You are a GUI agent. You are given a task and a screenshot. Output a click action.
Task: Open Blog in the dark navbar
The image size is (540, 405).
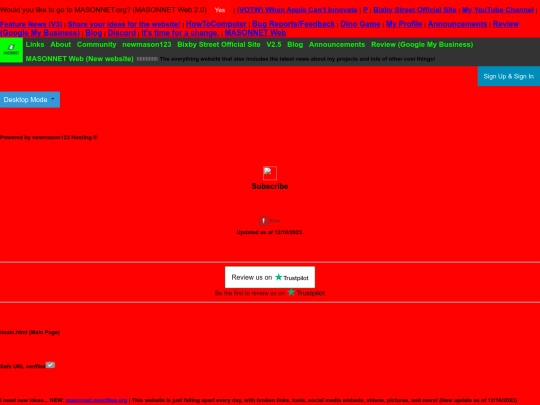tap(295, 45)
